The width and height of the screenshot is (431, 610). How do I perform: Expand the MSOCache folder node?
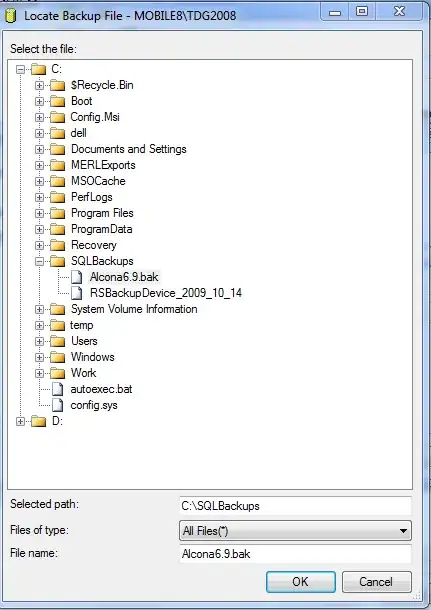point(39,181)
